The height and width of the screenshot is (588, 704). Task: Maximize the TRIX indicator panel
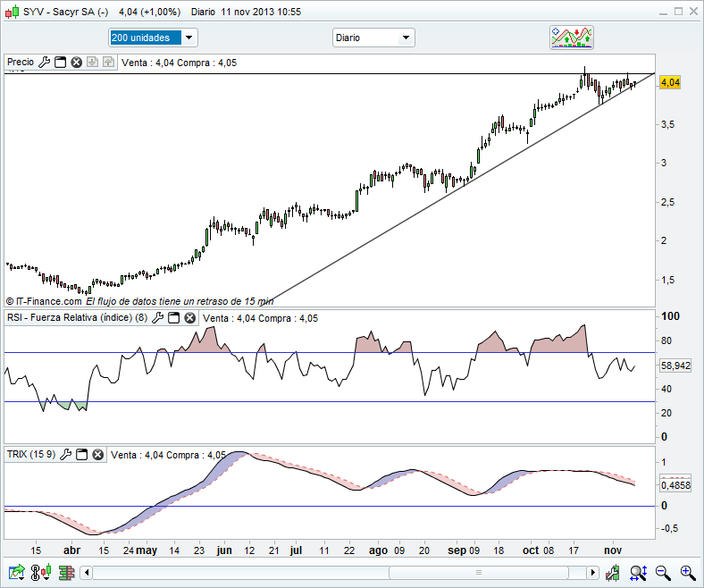[82, 454]
